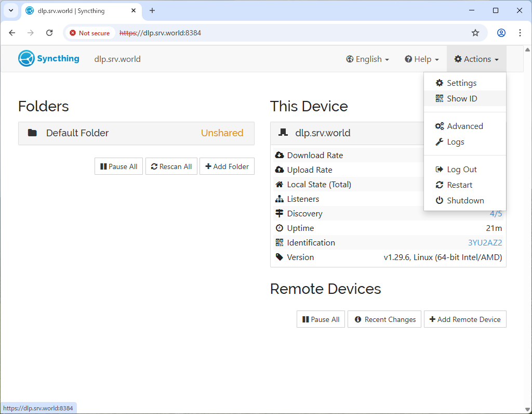Viewport: 532px width, 414px height.
Task: Click the globe icon beside English
Action: tap(350, 59)
